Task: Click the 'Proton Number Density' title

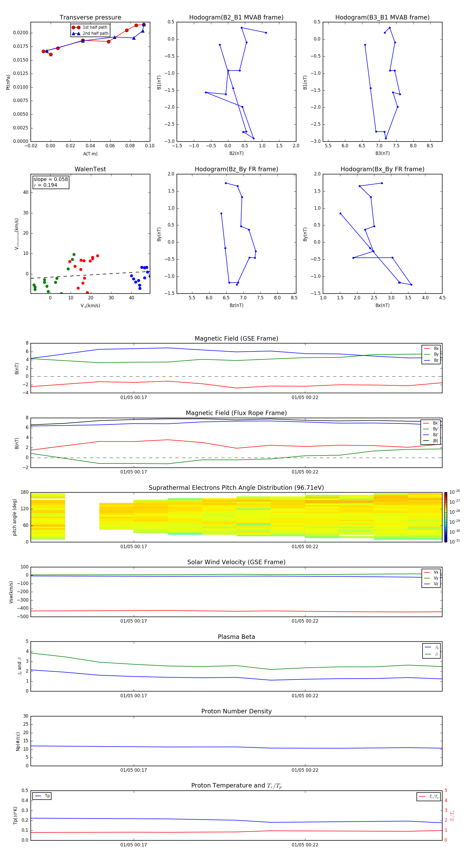Action: (236, 711)
